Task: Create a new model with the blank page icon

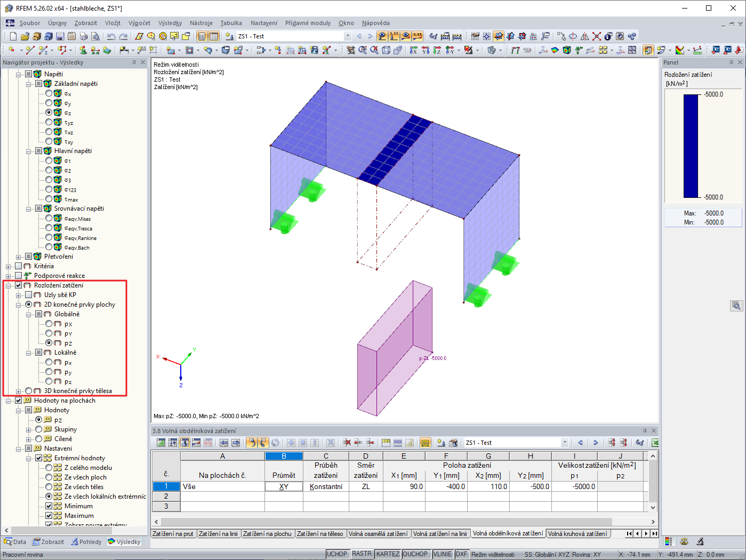Action: (13, 36)
